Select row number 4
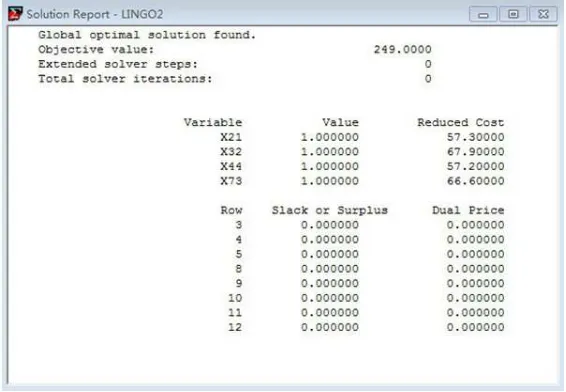The image size is (566, 392). 239,239
